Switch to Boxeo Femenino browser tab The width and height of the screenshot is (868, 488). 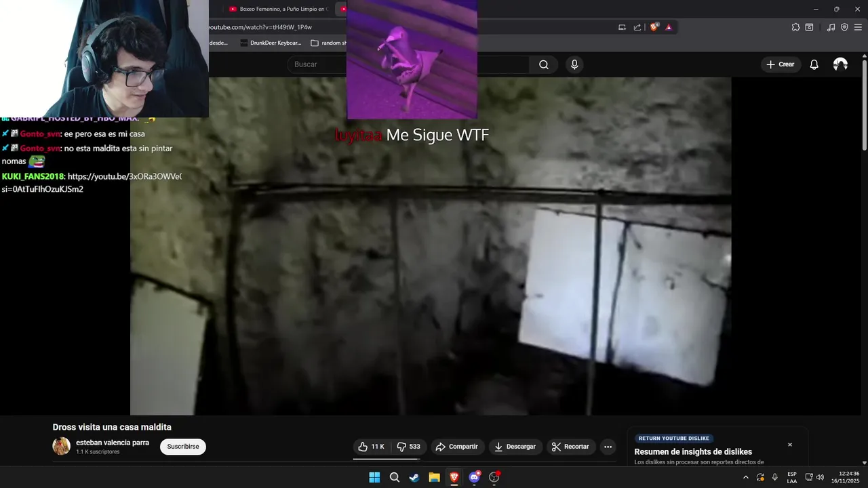278,9
